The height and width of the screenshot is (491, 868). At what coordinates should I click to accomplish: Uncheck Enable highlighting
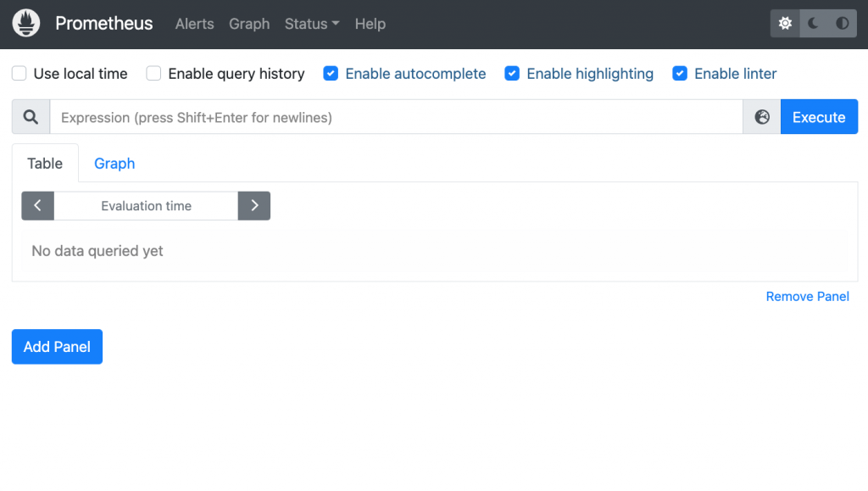click(512, 74)
